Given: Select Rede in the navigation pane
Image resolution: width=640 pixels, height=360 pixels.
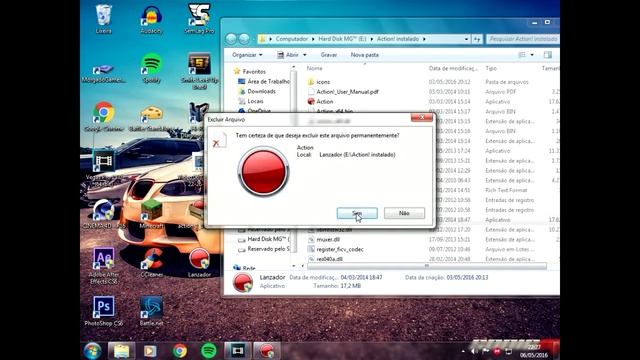Looking at the screenshot, I should pos(244,267).
